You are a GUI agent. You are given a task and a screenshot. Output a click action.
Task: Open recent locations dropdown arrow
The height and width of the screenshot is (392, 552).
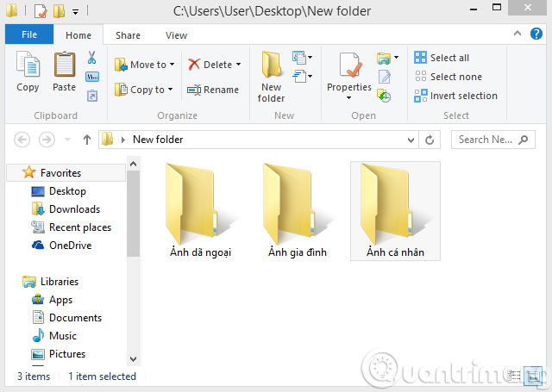67,140
